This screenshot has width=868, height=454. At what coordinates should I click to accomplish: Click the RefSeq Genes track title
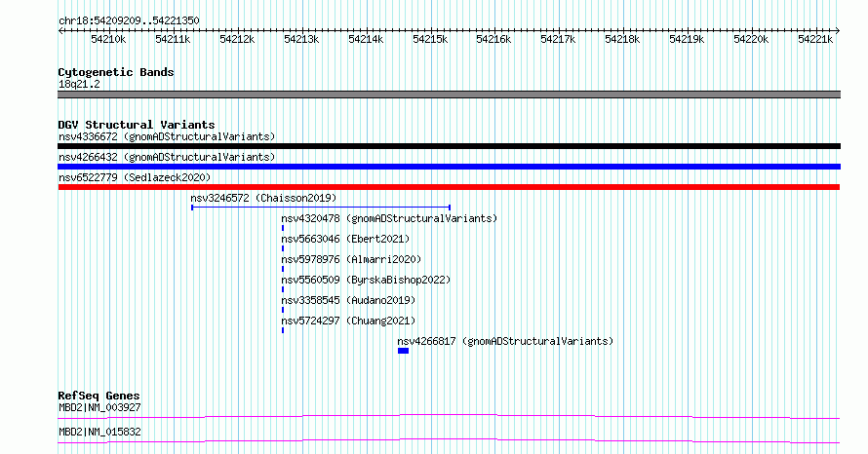tap(99, 396)
